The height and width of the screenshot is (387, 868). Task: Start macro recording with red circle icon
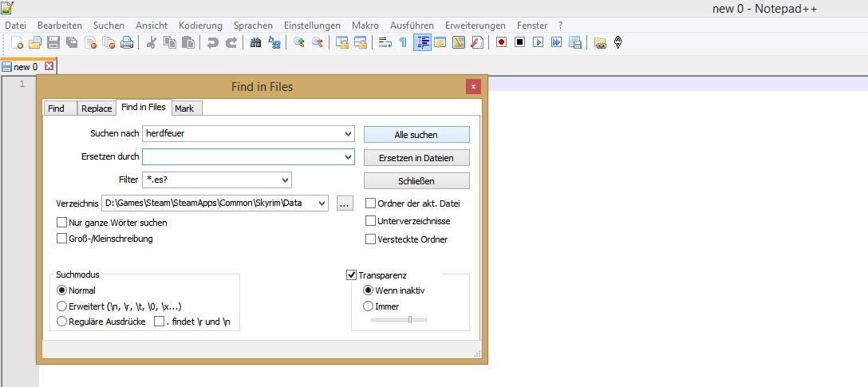[501, 43]
